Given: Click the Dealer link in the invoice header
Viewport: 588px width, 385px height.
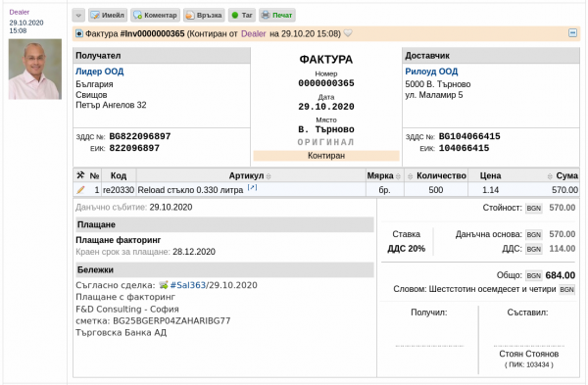Looking at the screenshot, I should (x=254, y=33).
